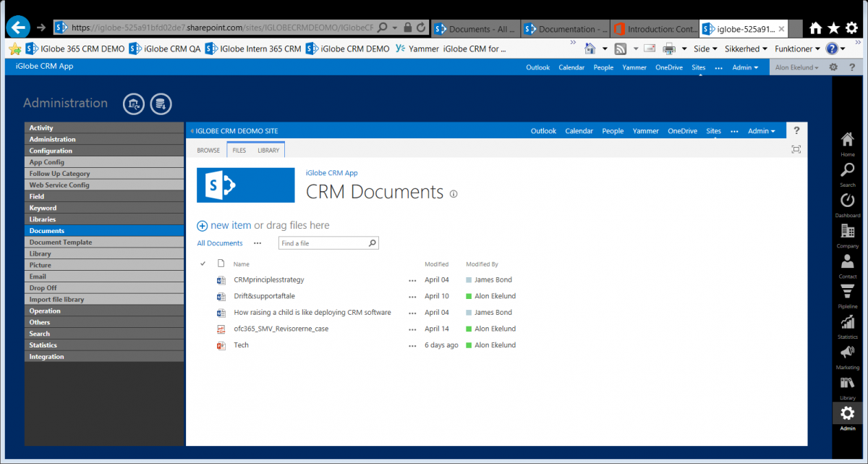Open the Side dropdown in command bar
Viewport: 868px width, 464px height.
point(705,49)
